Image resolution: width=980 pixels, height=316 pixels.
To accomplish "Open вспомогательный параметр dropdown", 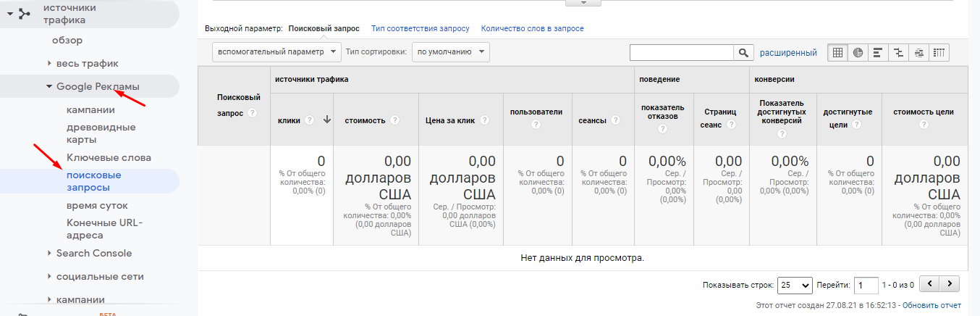I will click(276, 52).
